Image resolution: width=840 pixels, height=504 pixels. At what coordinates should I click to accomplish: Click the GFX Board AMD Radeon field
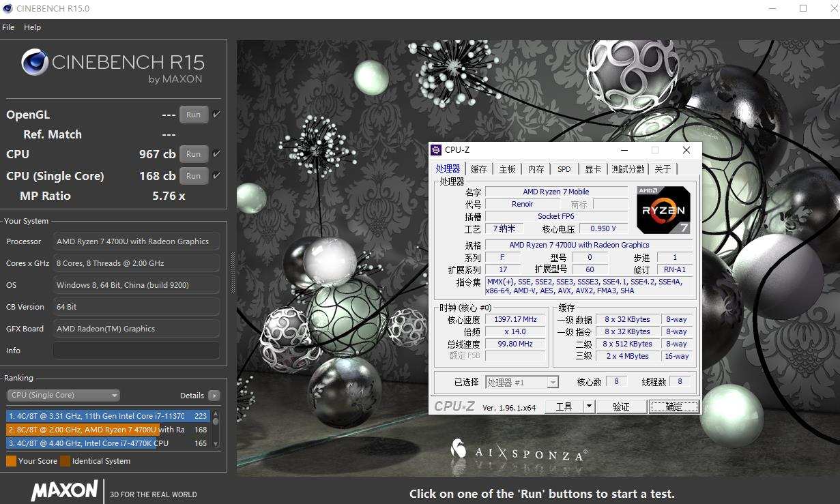[x=136, y=329]
